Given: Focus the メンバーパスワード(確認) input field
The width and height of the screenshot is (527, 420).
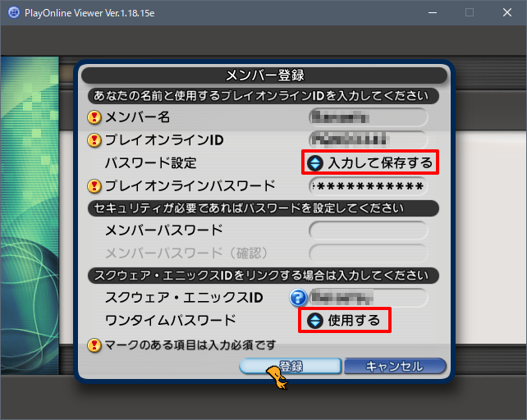Looking at the screenshot, I should [x=369, y=253].
